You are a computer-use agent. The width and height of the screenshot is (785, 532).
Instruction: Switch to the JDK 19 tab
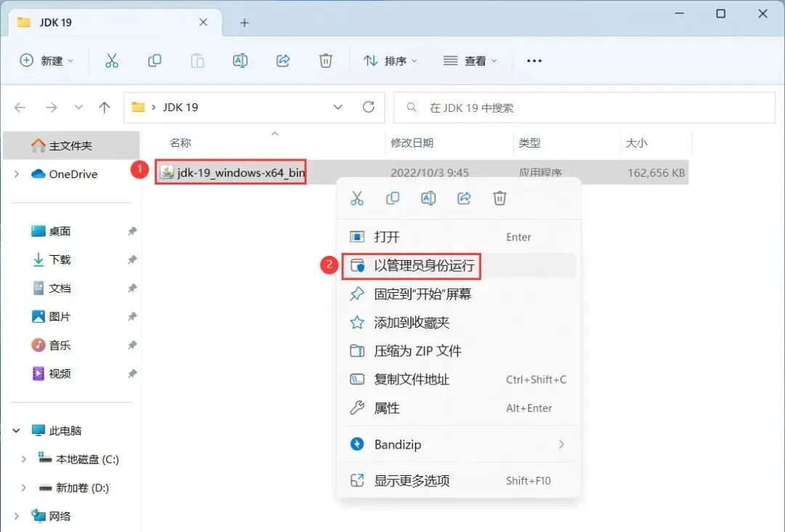(115, 23)
